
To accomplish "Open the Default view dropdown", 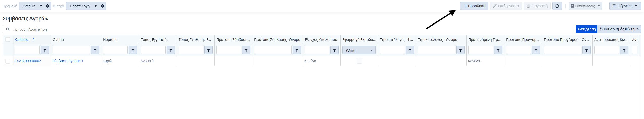I will click(x=32, y=6).
